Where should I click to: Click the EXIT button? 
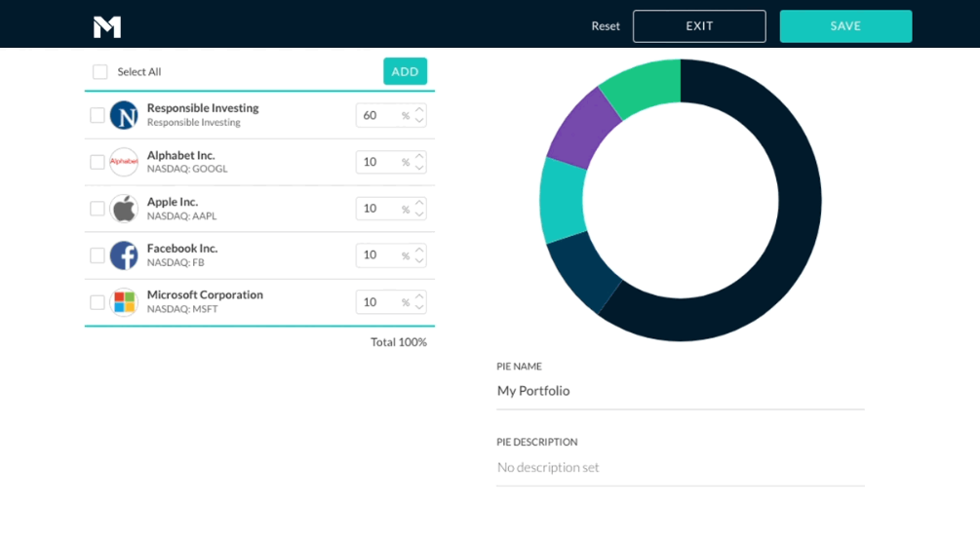pos(699,26)
